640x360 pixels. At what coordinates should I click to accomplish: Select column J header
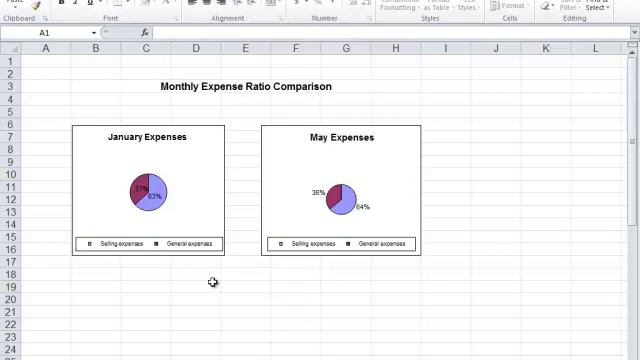(496, 49)
